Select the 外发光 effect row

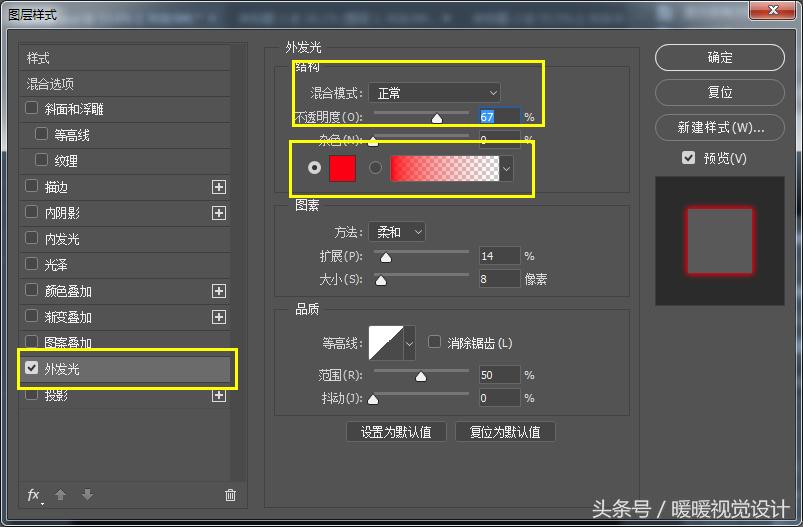click(x=125, y=369)
